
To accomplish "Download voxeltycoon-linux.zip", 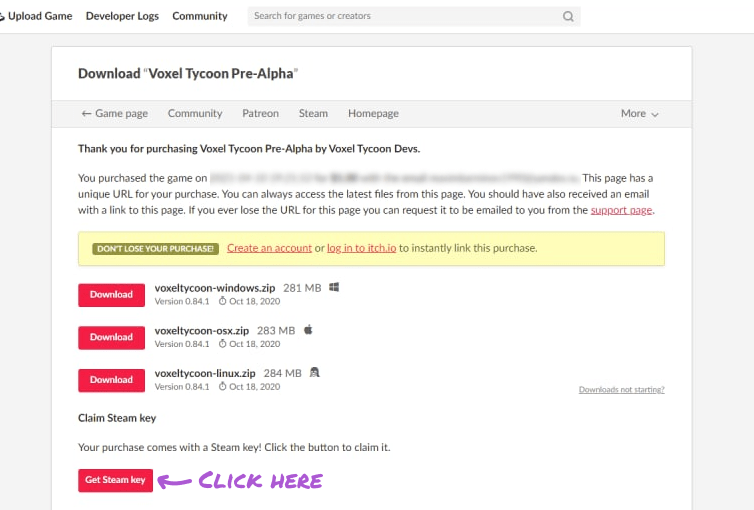I will point(112,380).
